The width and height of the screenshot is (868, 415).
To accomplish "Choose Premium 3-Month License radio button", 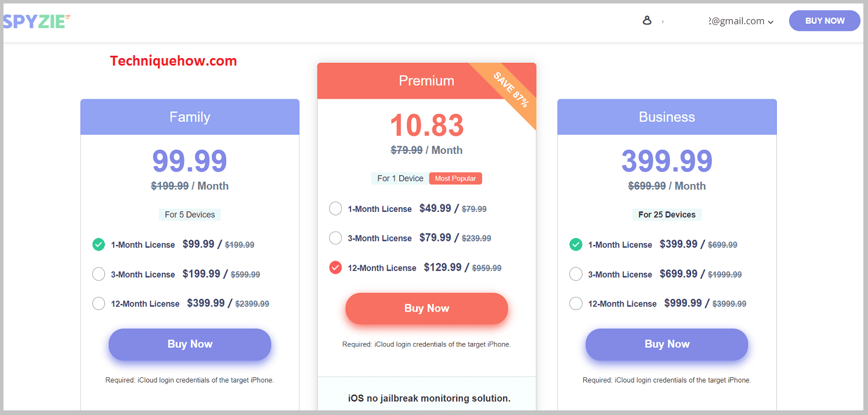I will click(335, 238).
